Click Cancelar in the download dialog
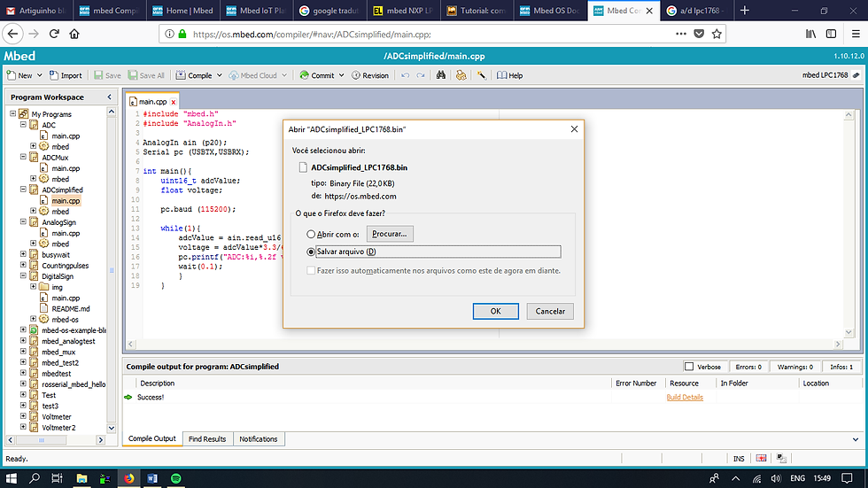 (550, 311)
